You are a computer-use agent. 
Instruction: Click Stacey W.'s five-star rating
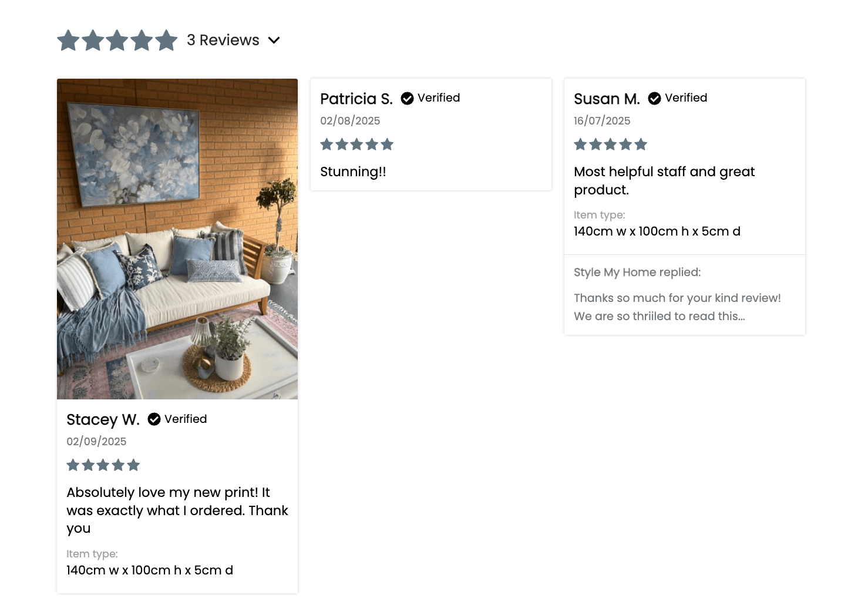[x=103, y=465]
